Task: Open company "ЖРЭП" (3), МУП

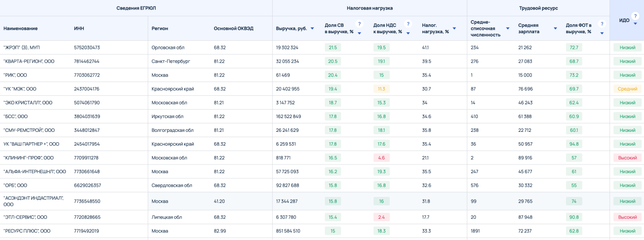Action: [22, 47]
